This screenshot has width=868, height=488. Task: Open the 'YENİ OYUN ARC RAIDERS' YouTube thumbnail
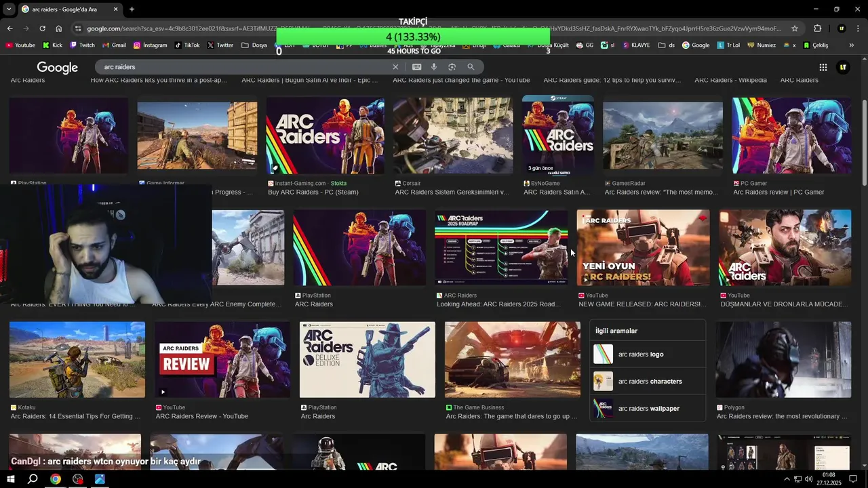[x=643, y=247]
